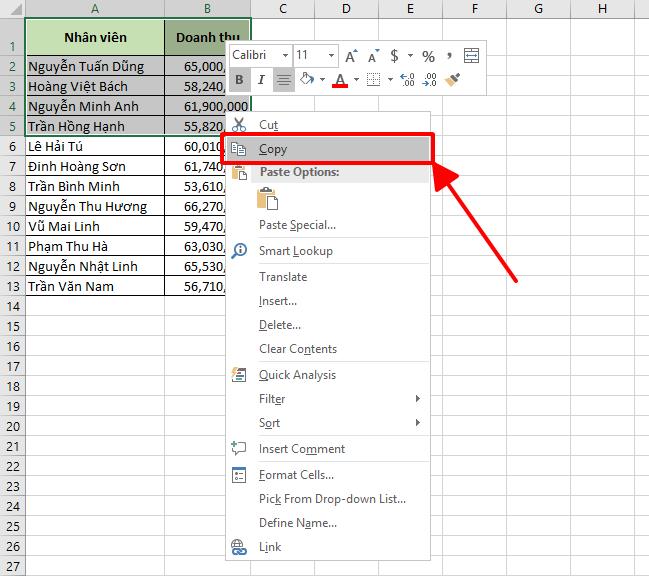Image resolution: width=649 pixels, height=576 pixels.
Task: Click the Decrease Font Size icon
Action: (373, 56)
